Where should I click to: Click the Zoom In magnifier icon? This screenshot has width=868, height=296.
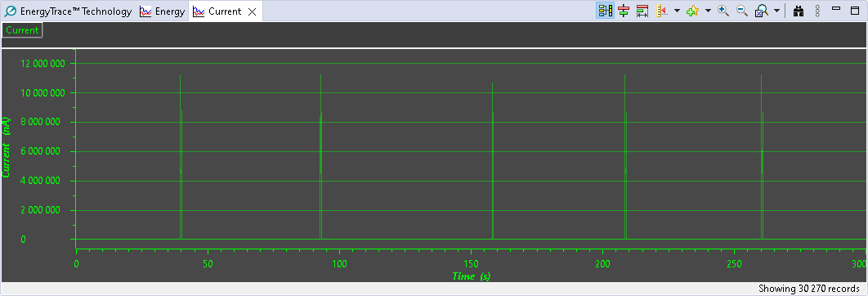click(723, 11)
